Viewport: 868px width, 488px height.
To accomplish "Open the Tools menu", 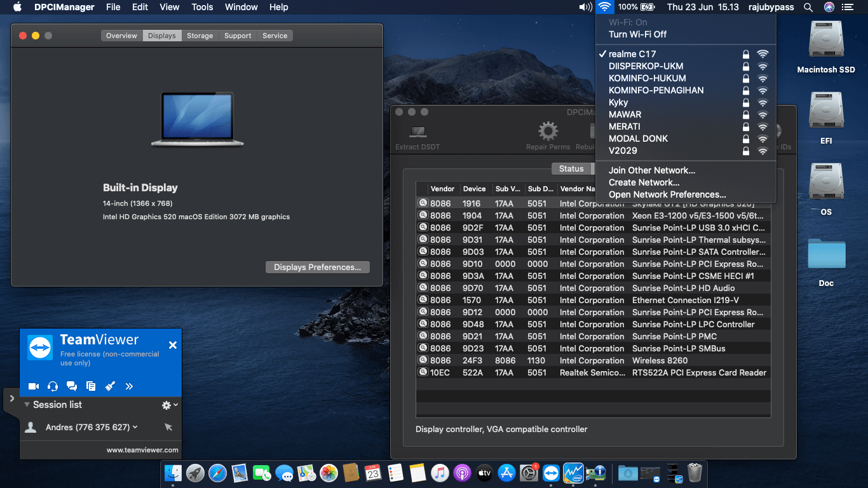I will pos(202,7).
